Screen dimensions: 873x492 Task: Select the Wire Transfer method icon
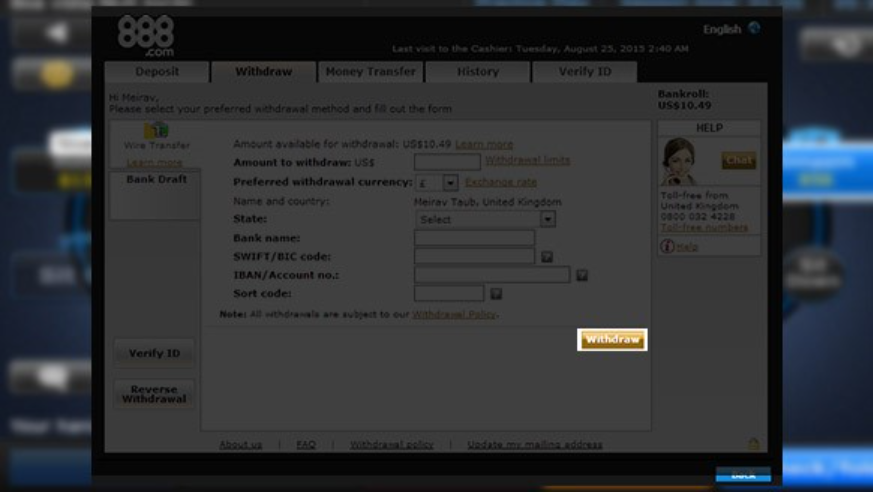156,130
